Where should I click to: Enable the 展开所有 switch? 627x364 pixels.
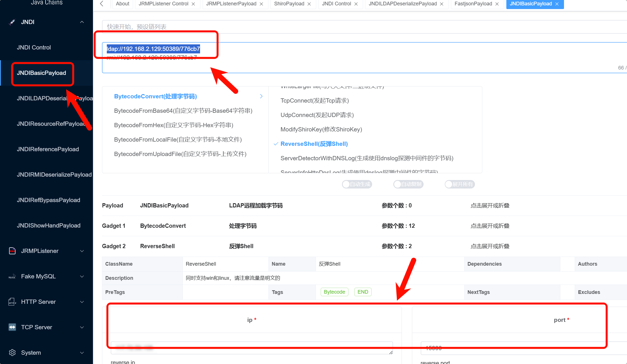tap(459, 184)
